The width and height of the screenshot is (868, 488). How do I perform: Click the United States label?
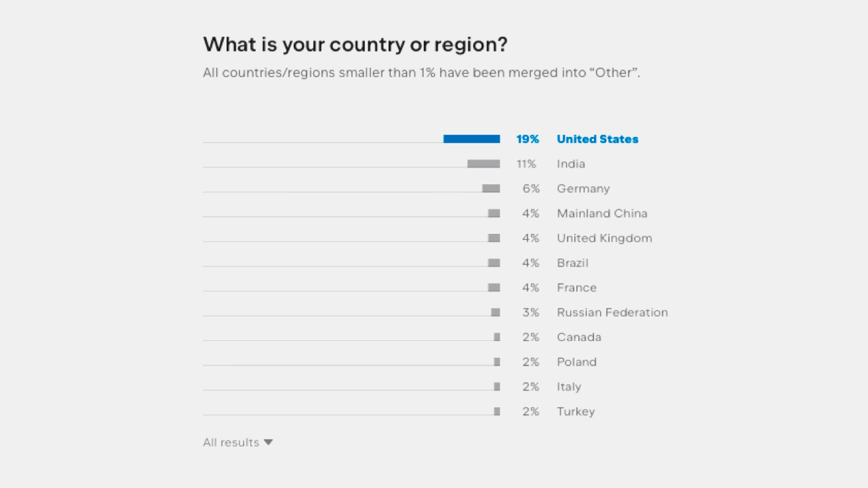coord(597,139)
